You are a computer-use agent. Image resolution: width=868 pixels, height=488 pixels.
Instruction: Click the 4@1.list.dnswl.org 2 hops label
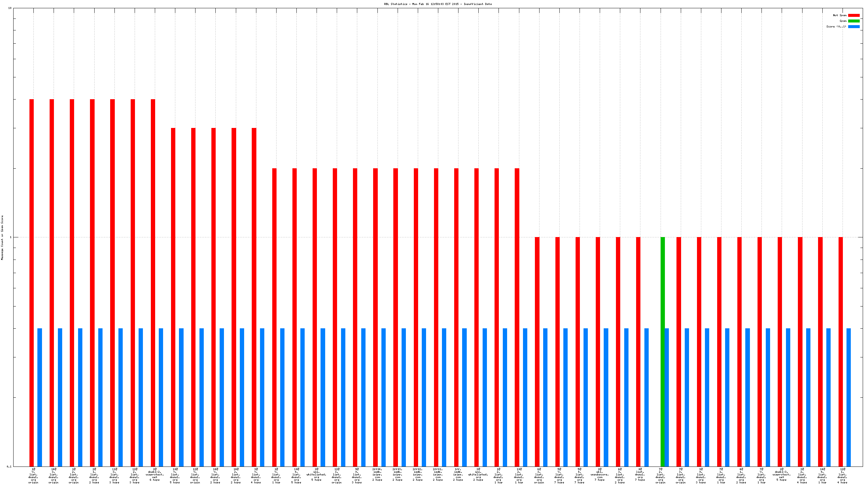[x=741, y=475]
